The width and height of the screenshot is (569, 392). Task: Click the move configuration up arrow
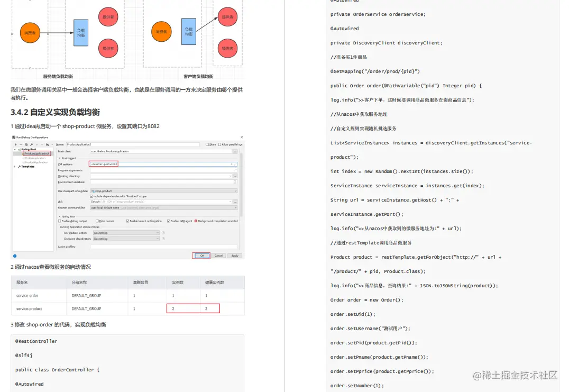pyautogui.click(x=36, y=144)
